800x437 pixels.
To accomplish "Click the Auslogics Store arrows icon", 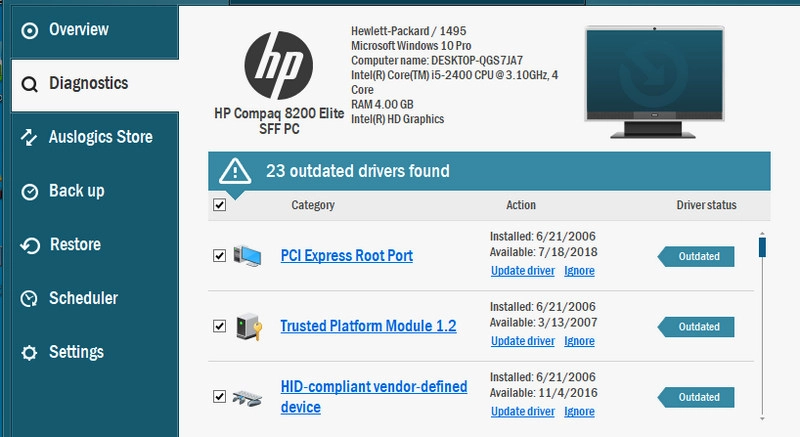I will 29,137.
